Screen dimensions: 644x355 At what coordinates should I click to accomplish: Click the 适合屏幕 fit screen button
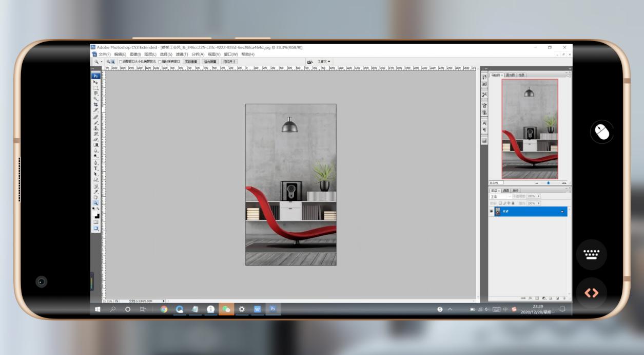pyautogui.click(x=210, y=62)
